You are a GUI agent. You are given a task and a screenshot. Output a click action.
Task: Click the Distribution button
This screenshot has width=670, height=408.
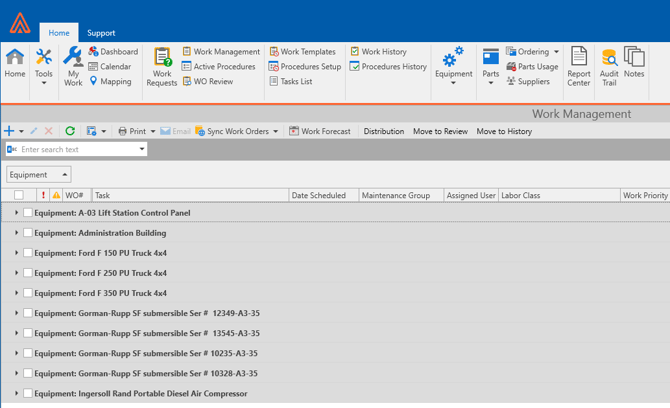(384, 131)
